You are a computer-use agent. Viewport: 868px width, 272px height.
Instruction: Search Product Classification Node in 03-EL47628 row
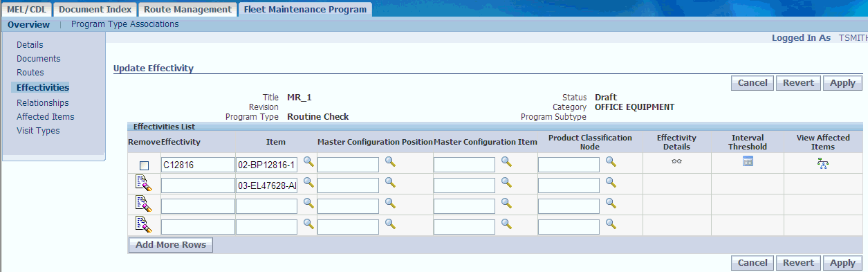point(611,183)
